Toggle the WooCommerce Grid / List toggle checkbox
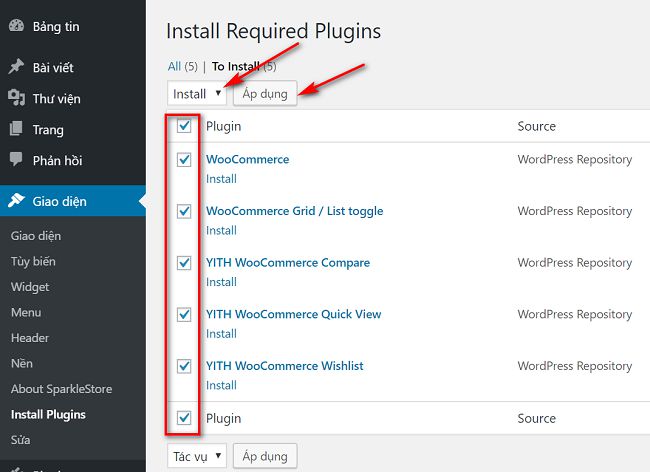This screenshot has width=650, height=472. point(184,211)
